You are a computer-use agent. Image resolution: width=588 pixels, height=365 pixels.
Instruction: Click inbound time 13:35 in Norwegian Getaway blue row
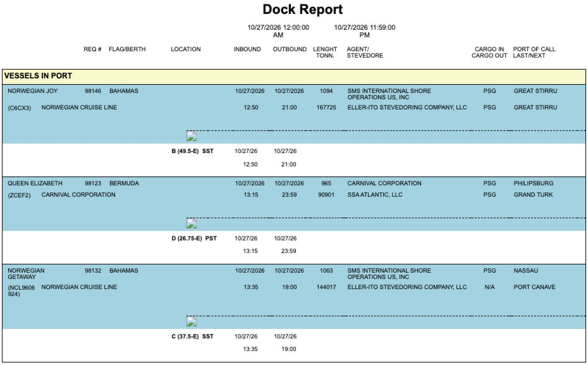251,287
